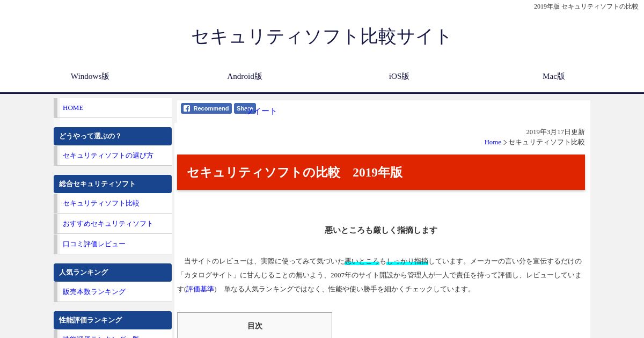
Task: Open the iOS版 navigation tab
Action: pyautogui.click(x=399, y=76)
